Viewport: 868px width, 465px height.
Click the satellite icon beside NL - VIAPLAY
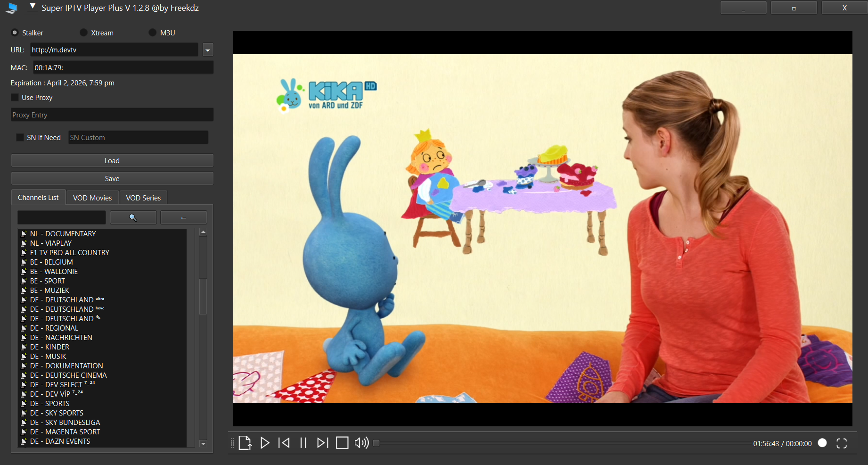pyautogui.click(x=24, y=243)
